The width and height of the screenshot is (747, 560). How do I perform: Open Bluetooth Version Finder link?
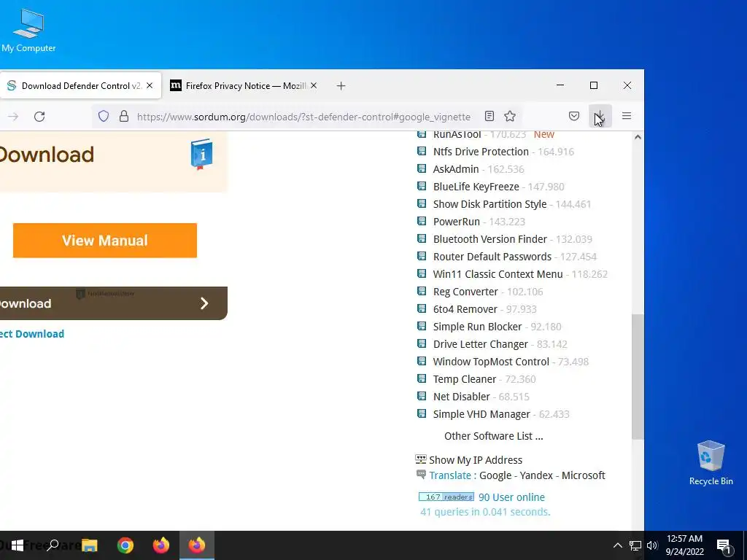[x=489, y=239]
